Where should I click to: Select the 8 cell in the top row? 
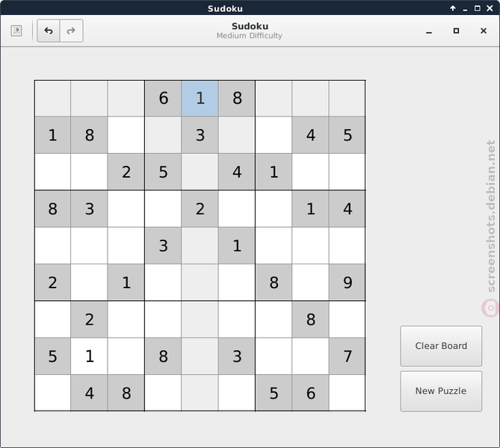[237, 98]
